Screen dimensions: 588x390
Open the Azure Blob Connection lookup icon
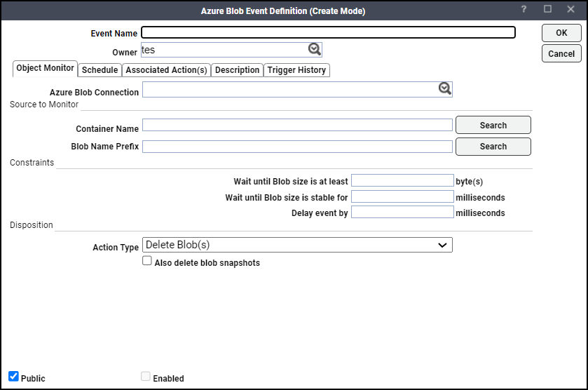pos(445,88)
